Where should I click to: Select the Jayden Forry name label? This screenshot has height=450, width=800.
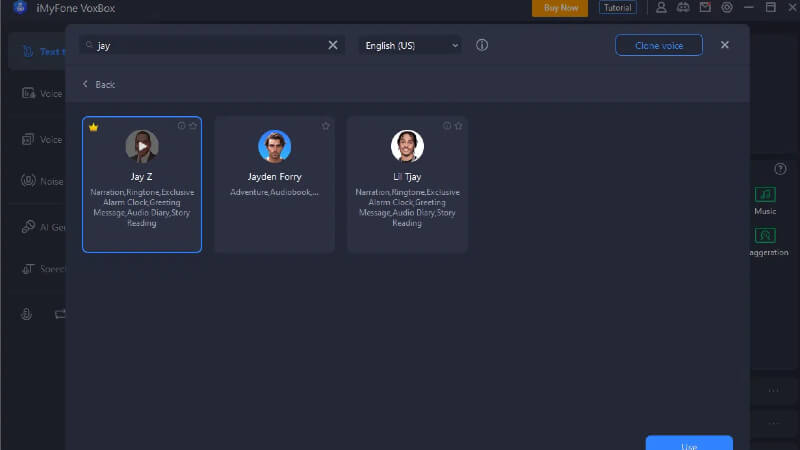point(274,177)
